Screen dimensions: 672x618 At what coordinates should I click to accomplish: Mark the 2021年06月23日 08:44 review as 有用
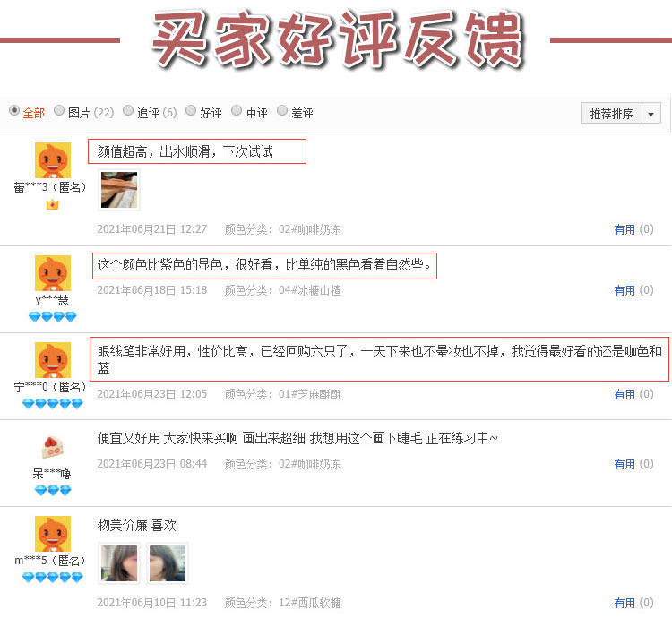pos(625,464)
